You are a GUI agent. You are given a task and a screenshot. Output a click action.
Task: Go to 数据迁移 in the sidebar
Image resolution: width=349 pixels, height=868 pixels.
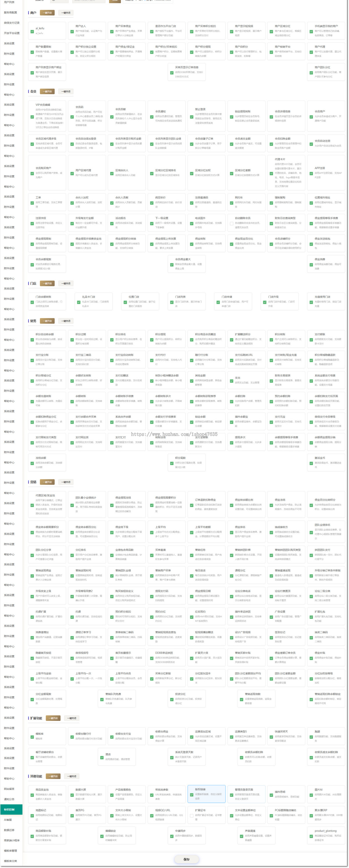(x=9, y=830)
